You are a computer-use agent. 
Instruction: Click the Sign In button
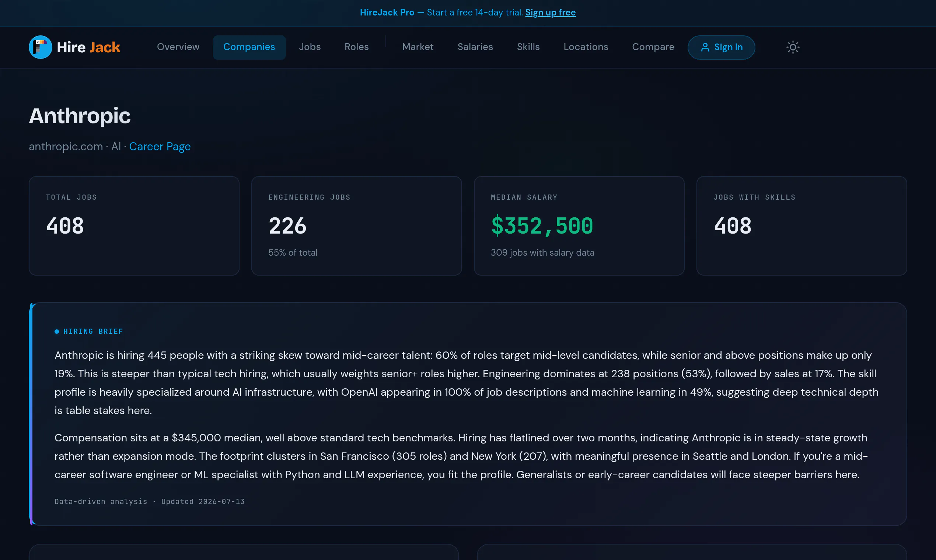pyautogui.click(x=721, y=47)
